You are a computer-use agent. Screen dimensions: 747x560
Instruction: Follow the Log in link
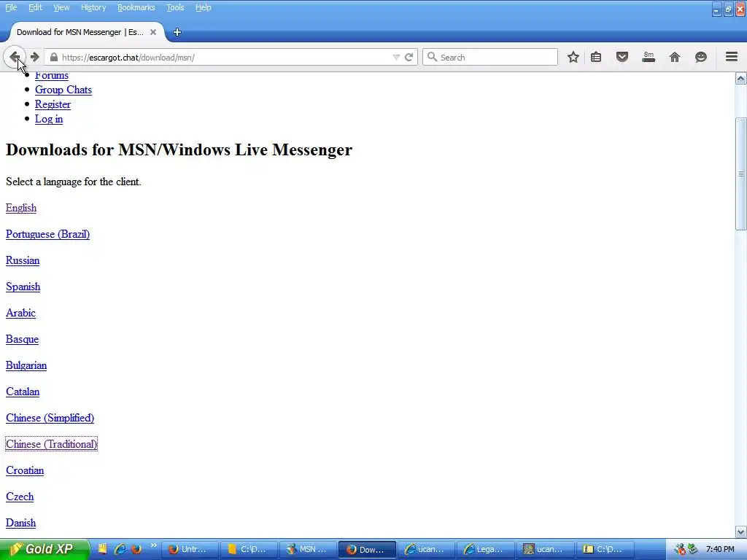click(49, 119)
